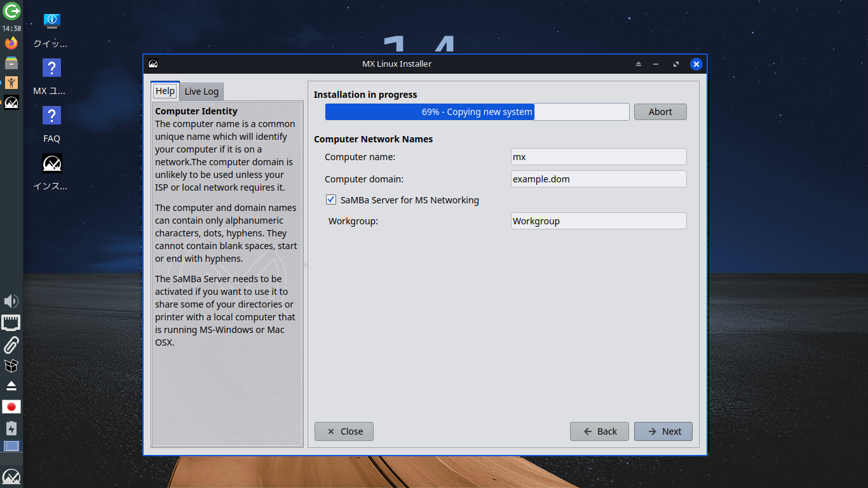The height and width of the screenshot is (488, 868).
Task: Click the MX Linux Installer window title
Action: (397, 64)
